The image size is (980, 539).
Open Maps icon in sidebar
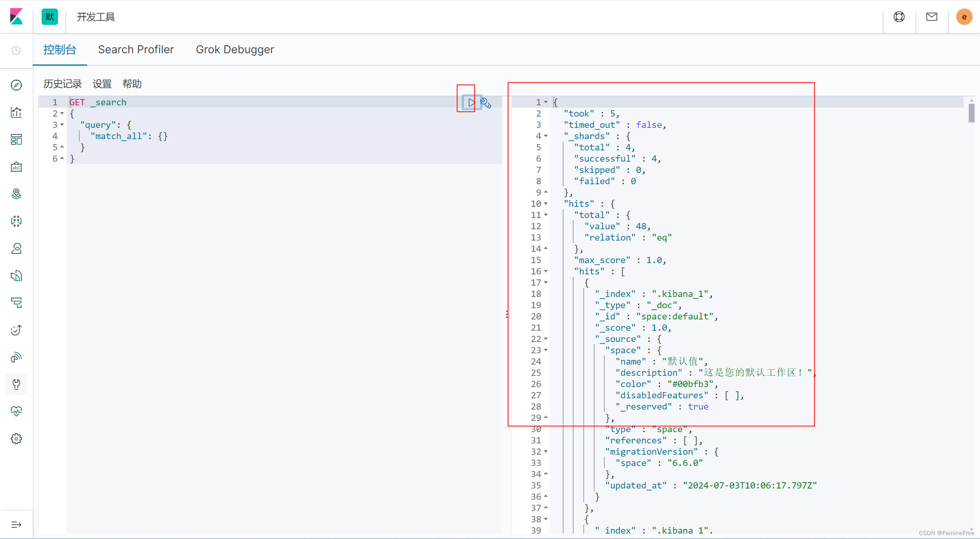pyautogui.click(x=16, y=194)
